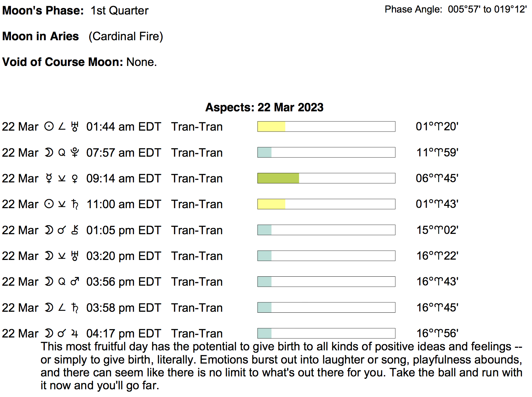The width and height of the screenshot is (532, 397).
Task: Click the Moon in Aries heading
Action: pos(41,36)
